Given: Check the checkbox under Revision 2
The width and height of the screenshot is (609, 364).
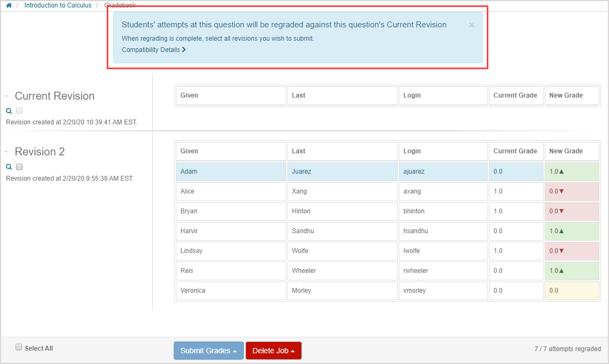Looking at the screenshot, I should pyautogui.click(x=19, y=167).
